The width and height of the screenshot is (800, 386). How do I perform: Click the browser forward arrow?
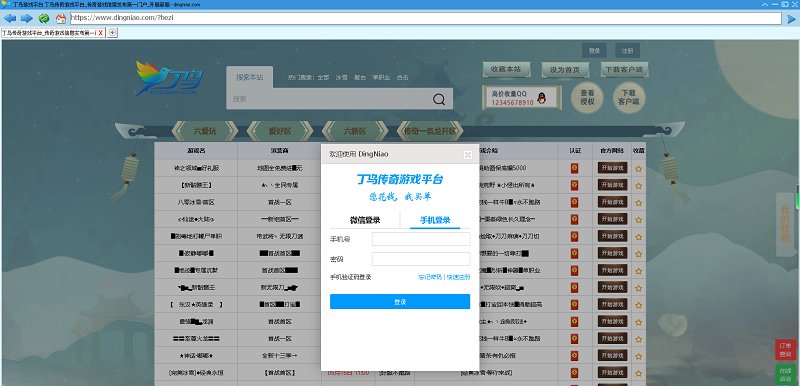click(27, 18)
